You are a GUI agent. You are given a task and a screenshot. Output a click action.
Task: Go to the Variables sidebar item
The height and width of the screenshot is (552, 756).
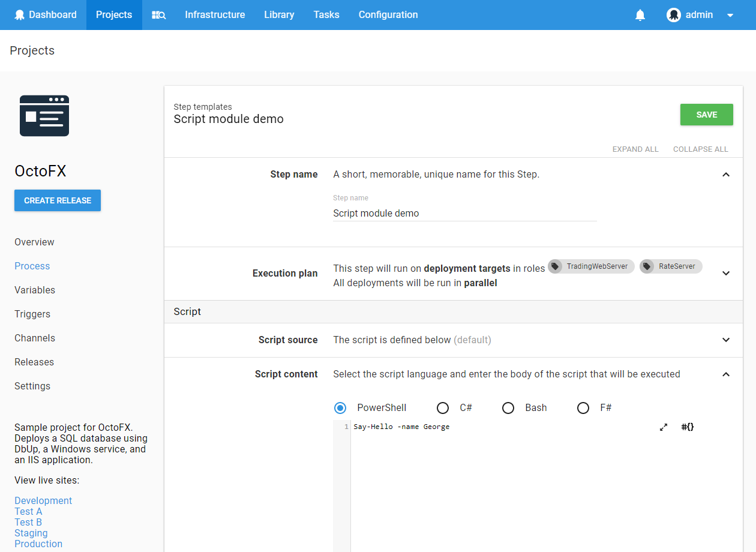click(x=35, y=290)
